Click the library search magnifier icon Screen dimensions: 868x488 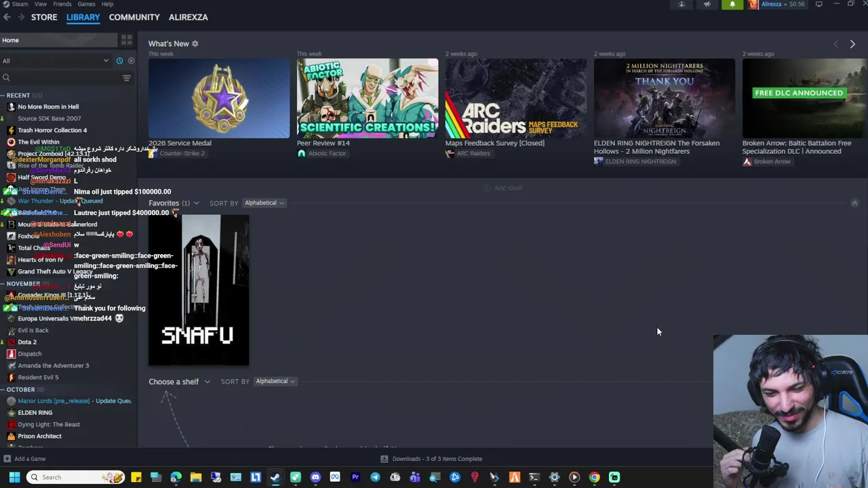click(x=6, y=78)
